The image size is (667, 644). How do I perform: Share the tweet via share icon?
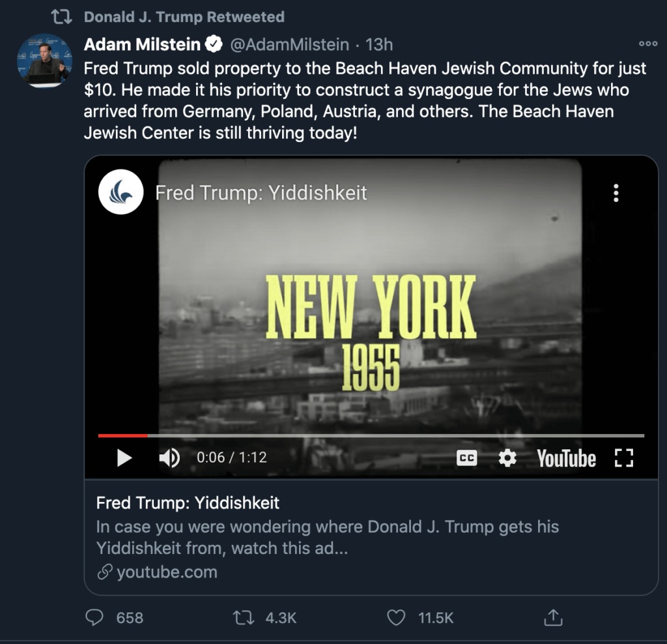pos(553,617)
